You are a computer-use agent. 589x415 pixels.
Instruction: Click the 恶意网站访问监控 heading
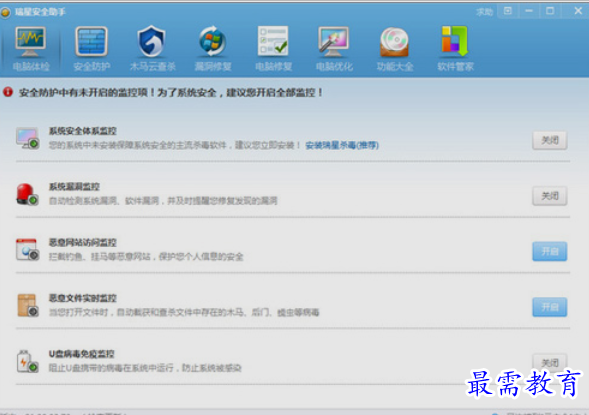coord(83,242)
